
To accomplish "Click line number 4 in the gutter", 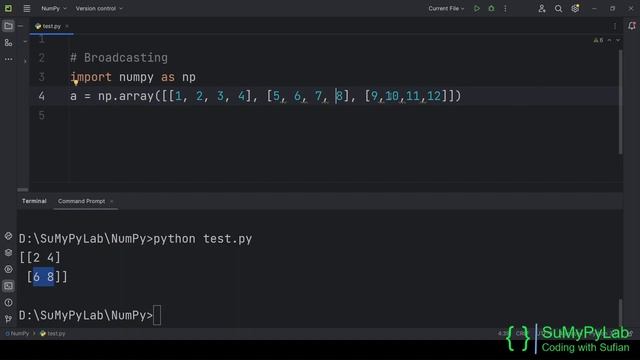I will click(x=42, y=96).
